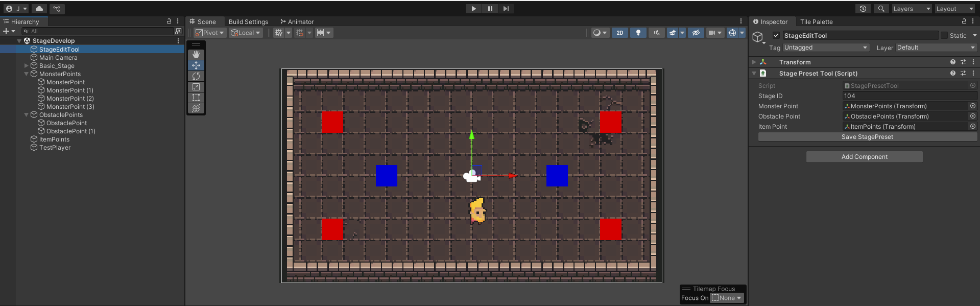980x306 pixels.
Task: Select the Hand view tool
Action: point(196,55)
